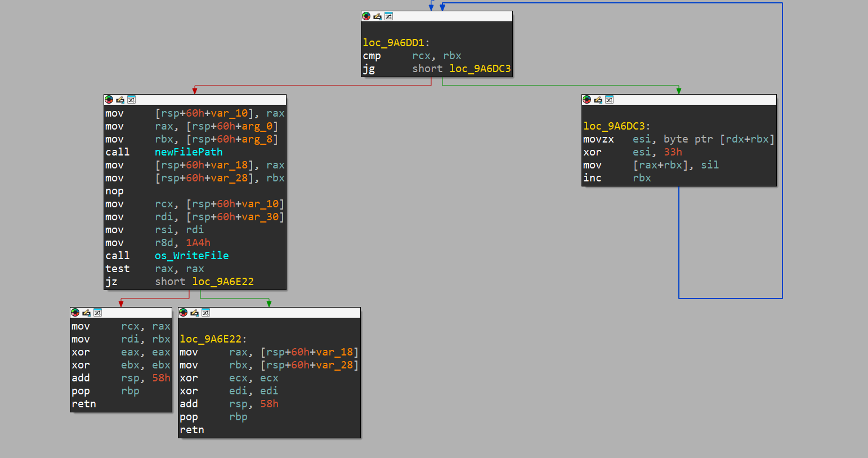Click the loc_9A6DD1 label
The height and width of the screenshot is (458, 868).
coord(393,43)
